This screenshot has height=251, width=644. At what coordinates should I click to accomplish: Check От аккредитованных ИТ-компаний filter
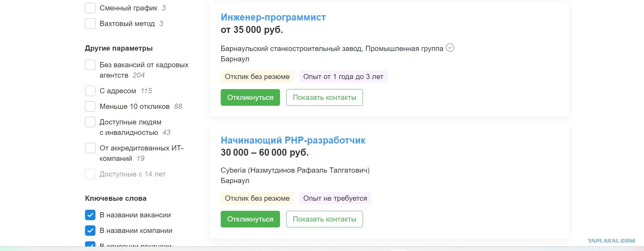tap(90, 148)
